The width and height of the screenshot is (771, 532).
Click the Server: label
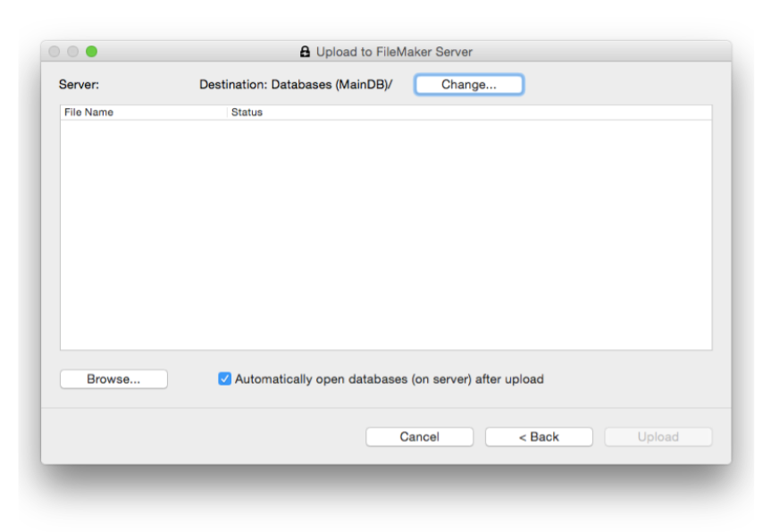pyautogui.click(x=79, y=85)
